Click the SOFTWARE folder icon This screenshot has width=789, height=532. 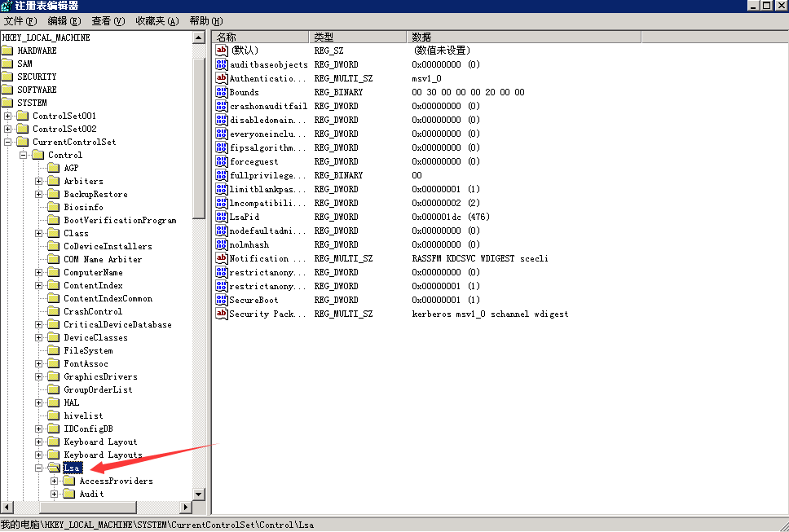7,90
